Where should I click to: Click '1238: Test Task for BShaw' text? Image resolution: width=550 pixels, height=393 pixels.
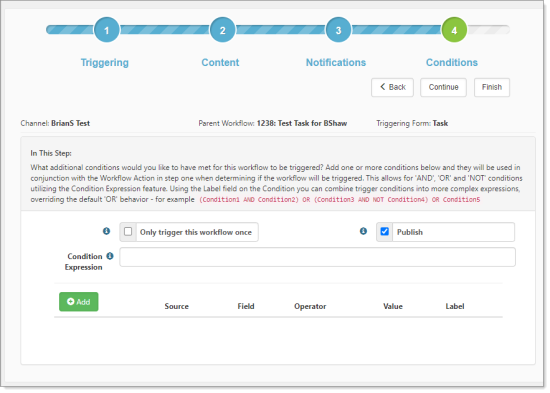tap(302, 124)
